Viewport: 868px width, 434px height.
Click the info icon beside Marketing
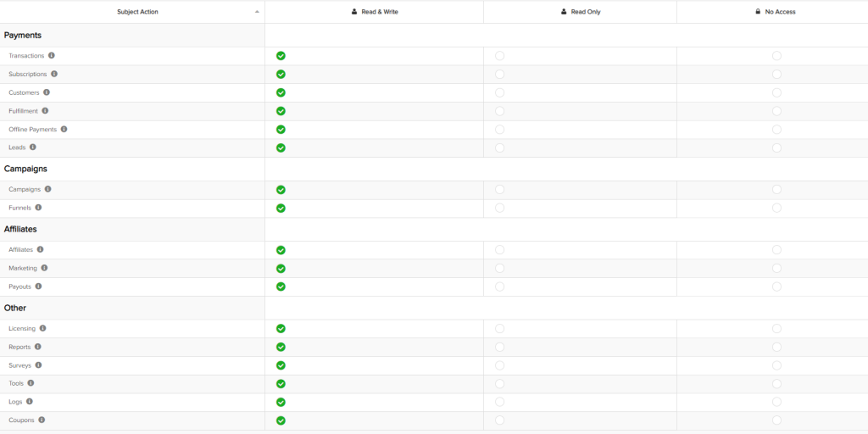pyautogui.click(x=44, y=268)
